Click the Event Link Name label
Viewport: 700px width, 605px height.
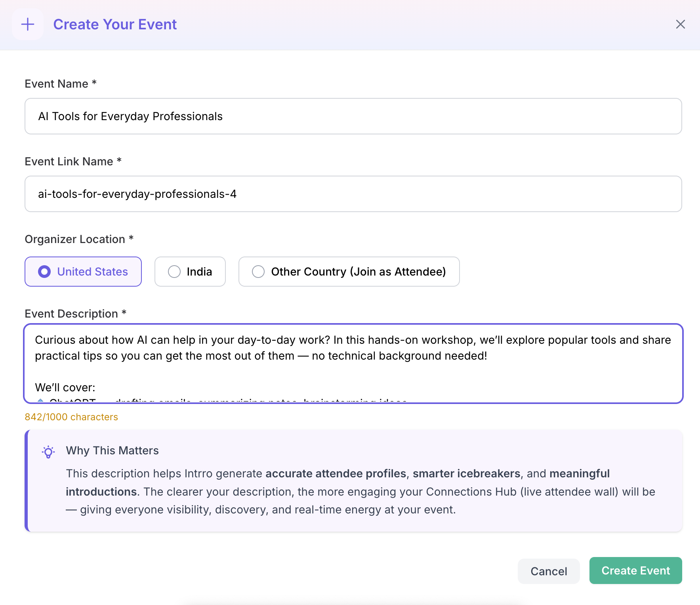[69, 161]
